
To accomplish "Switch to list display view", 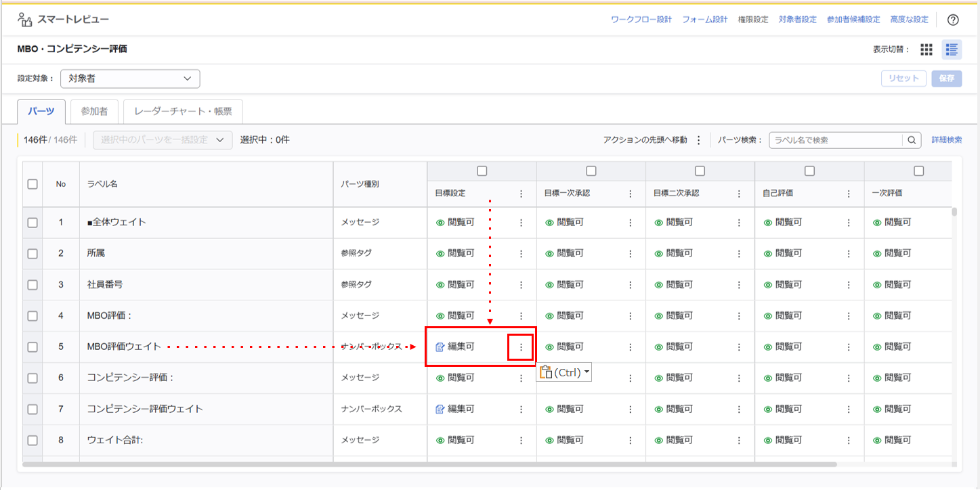I will [952, 49].
